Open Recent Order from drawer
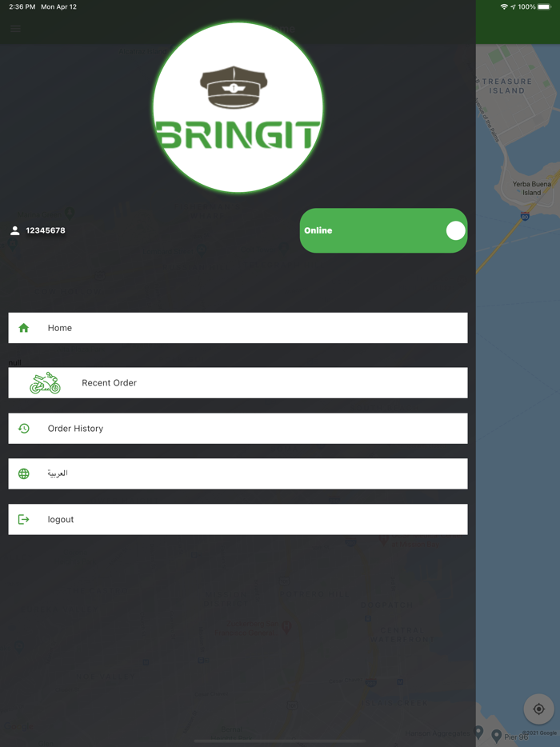This screenshot has width=560, height=747. tap(238, 382)
